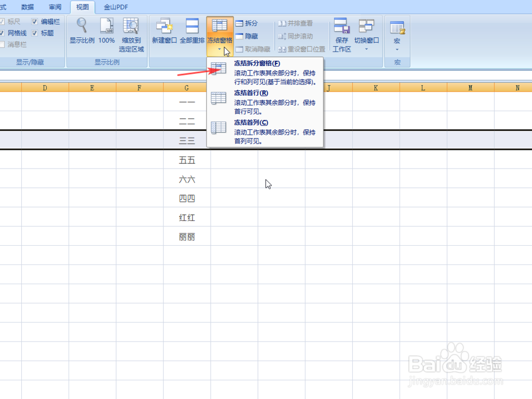Switch to the 审阅 ribbon tab
The height and width of the screenshot is (399, 532).
pyautogui.click(x=55, y=7)
